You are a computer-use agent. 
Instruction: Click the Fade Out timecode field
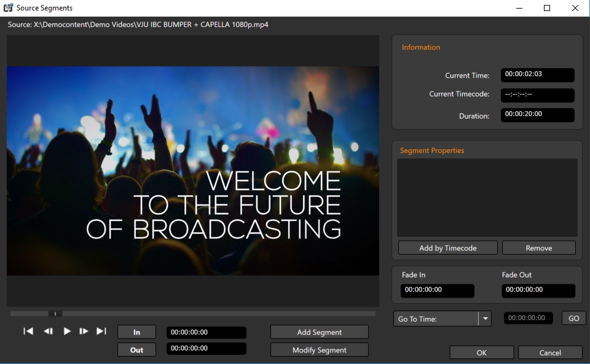[x=538, y=290]
